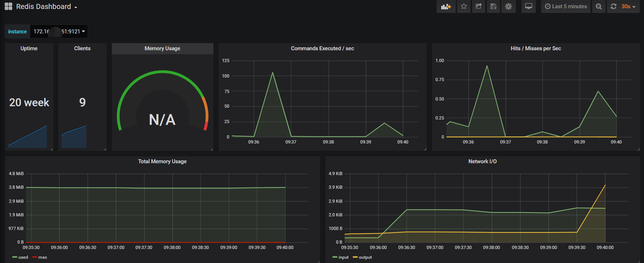Toggle the input series in legend
This screenshot has height=263, width=644.
[341, 257]
